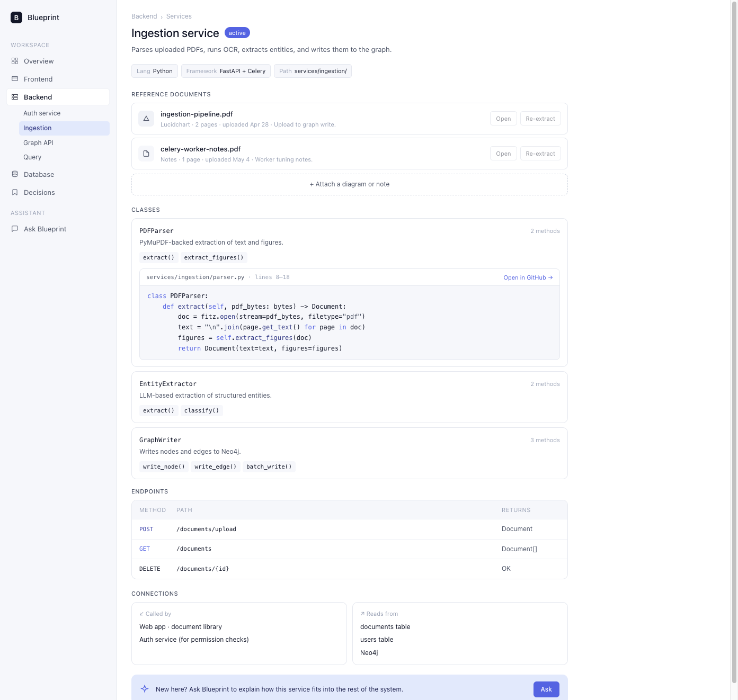Click Open in GitHub link
The width and height of the screenshot is (738, 700).
[528, 277]
